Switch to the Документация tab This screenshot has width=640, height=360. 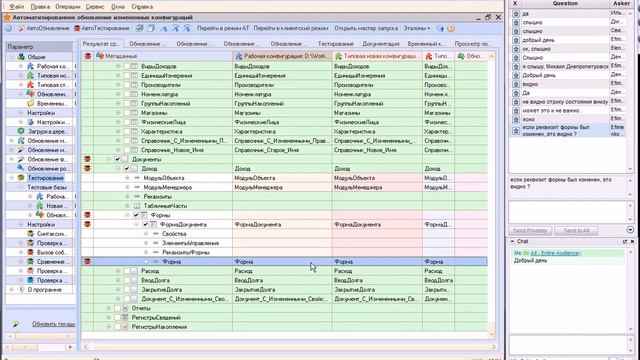tap(380, 44)
